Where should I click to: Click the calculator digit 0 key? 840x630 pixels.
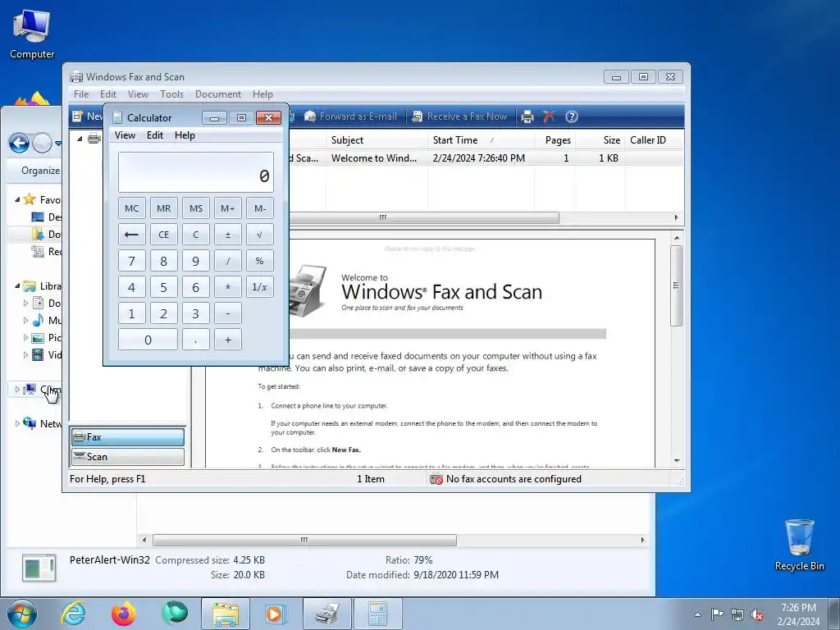point(148,340)
